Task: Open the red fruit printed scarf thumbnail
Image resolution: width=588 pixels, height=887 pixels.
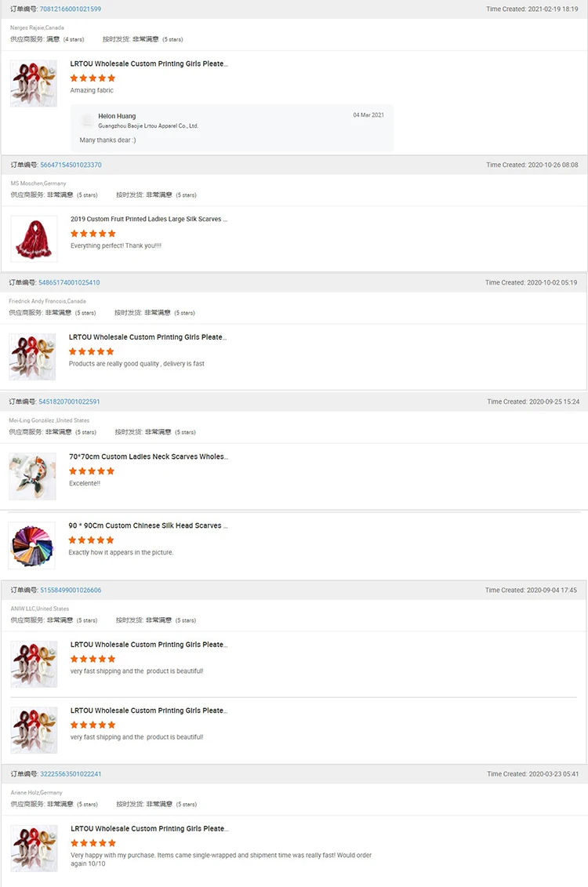Action: tap(34, 239)
